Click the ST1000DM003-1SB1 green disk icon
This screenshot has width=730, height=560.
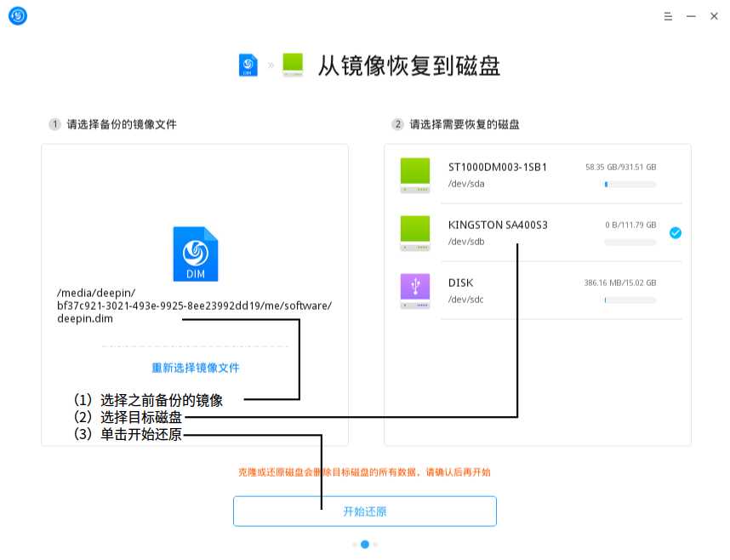point(414,174)
